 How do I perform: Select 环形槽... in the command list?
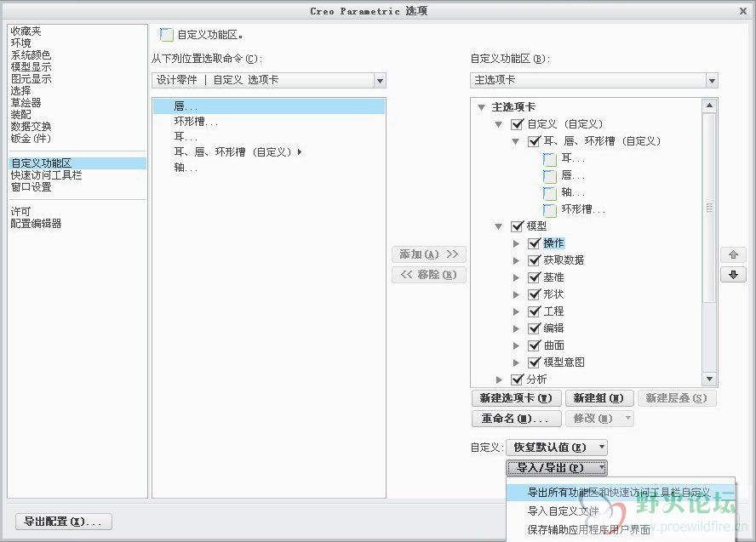[269, 122]
